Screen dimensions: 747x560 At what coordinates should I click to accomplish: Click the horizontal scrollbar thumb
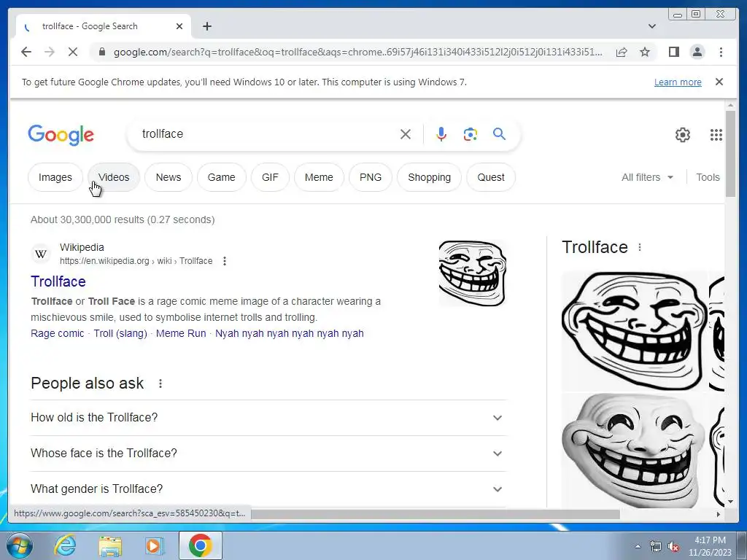[x=436, y=514]
